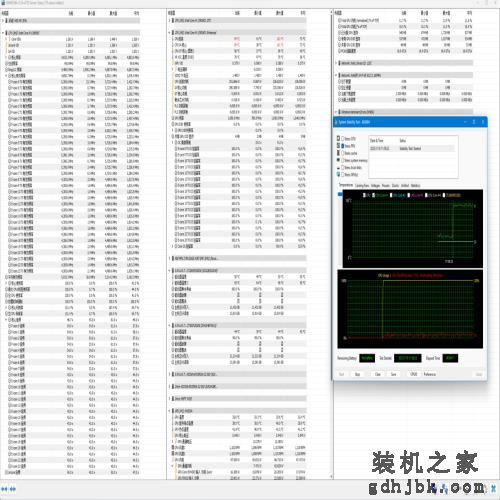The height and width of the screenshot is (500, 500).
Task: Expand the Windows Hardware Errors group
Action: [x=336, y=112]
